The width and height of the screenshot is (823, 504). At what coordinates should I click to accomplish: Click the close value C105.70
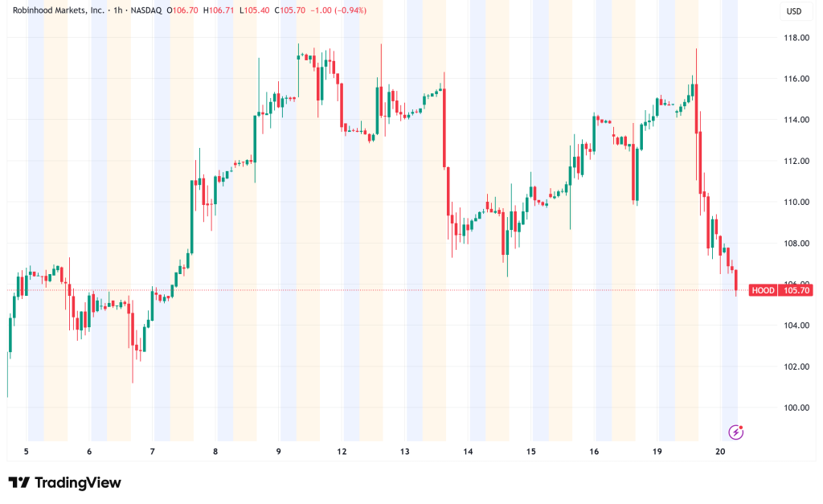coord(289,10)
